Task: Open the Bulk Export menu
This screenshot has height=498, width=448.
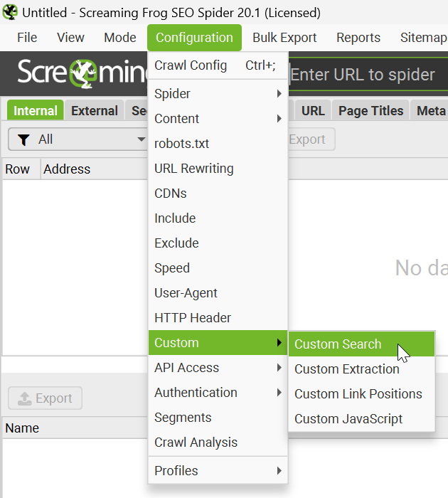Action: [x=284, y=38]
